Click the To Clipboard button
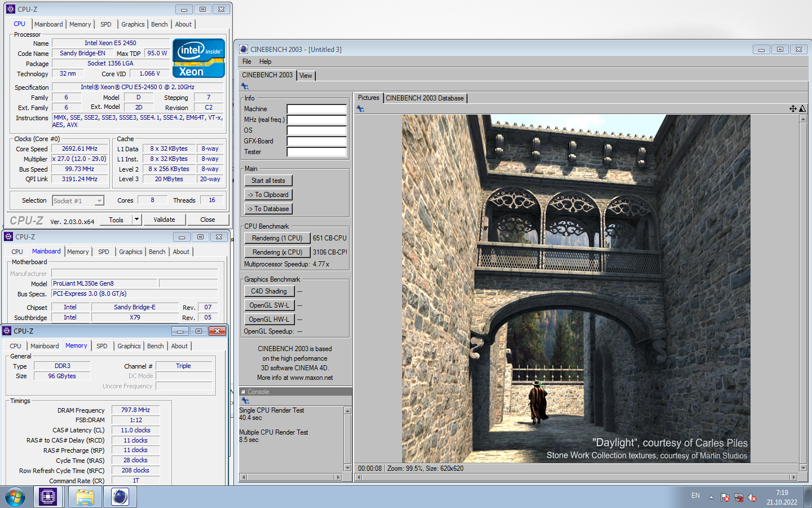This screenshot has height=508, width=812. [268, 195]
